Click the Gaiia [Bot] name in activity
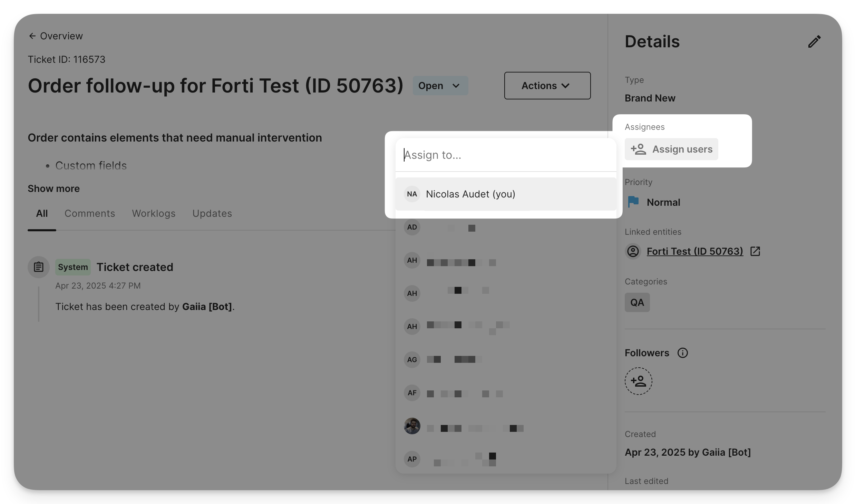 pyautogui.click(x=207, y=307)
